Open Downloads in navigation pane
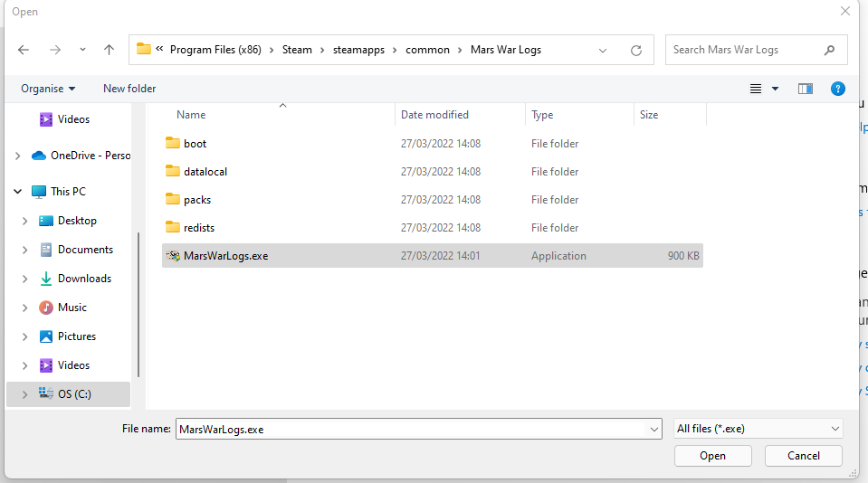Image resolution: width=868 pixels, height=483 pixels. coord(75,279)
